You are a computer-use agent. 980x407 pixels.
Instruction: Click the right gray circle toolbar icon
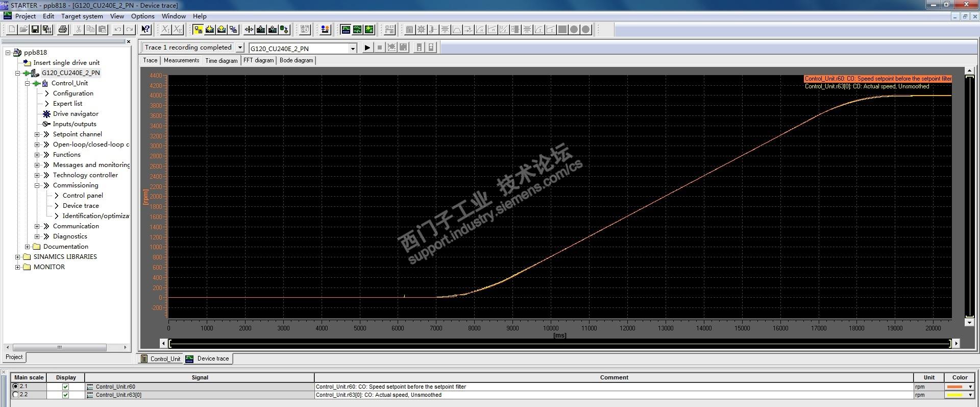click(x=586, y=30)
